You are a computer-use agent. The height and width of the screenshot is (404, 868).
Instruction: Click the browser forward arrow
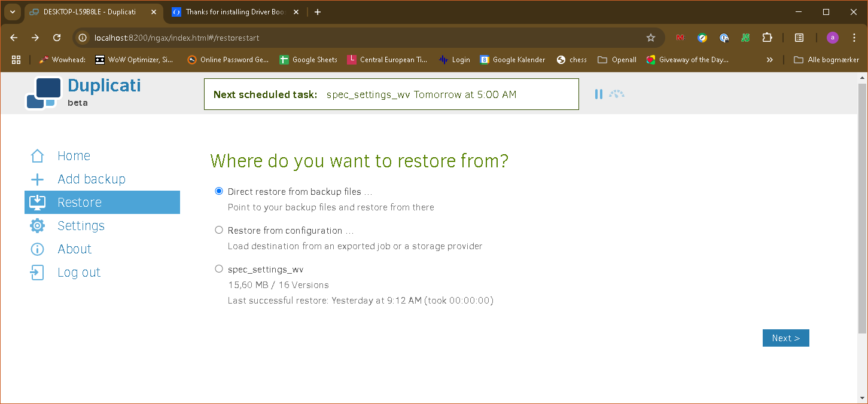[x=35, y=38]
